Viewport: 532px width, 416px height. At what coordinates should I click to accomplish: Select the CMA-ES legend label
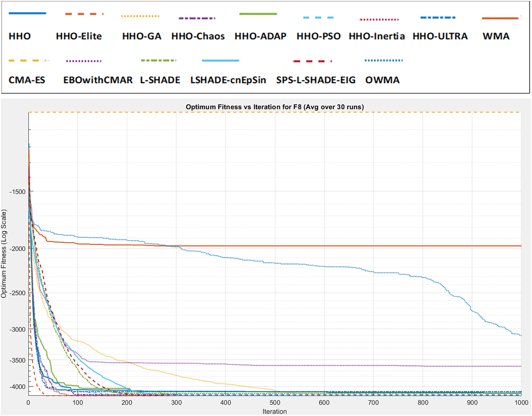[27, 80]
